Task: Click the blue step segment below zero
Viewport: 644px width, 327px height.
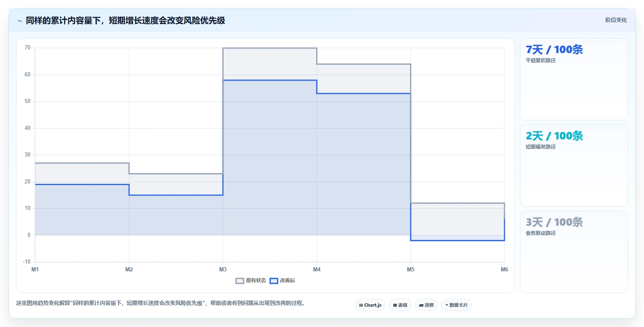Action: [457, 240]
